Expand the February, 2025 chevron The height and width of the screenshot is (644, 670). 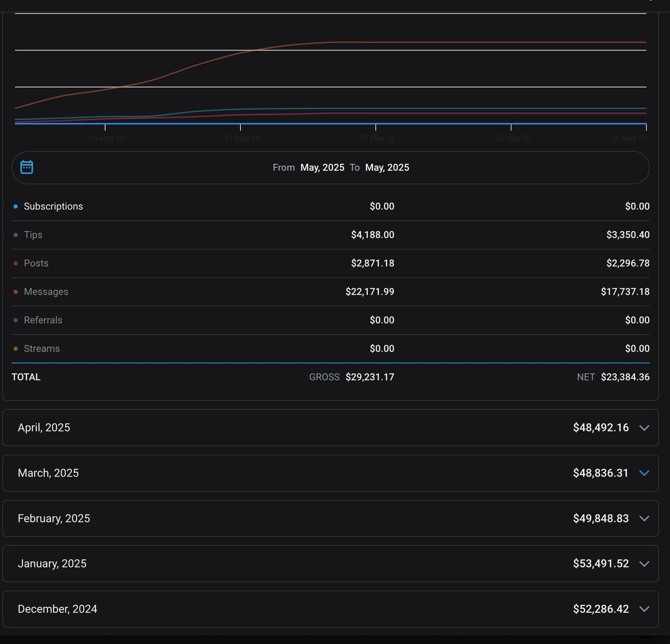point(644,518)
